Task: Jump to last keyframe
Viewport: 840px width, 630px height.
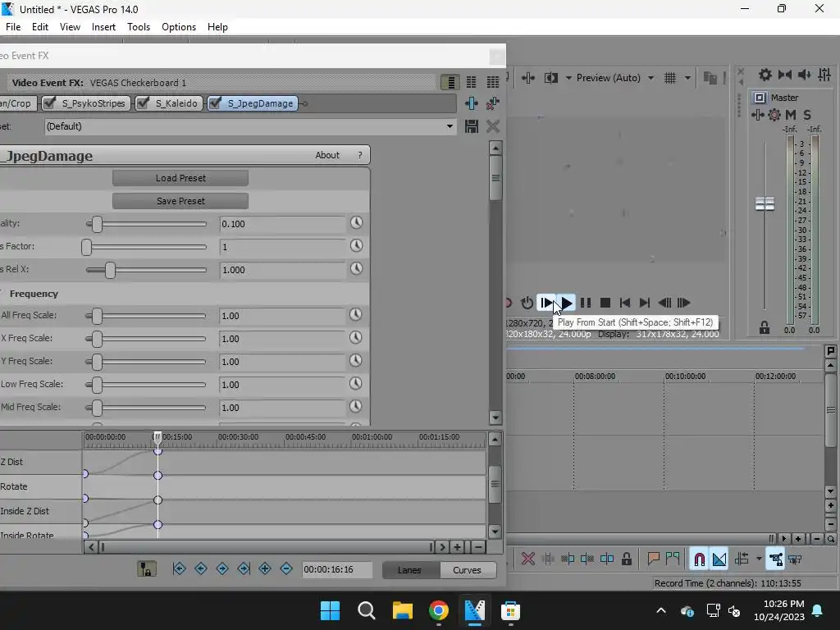Action: click(244, 569)
